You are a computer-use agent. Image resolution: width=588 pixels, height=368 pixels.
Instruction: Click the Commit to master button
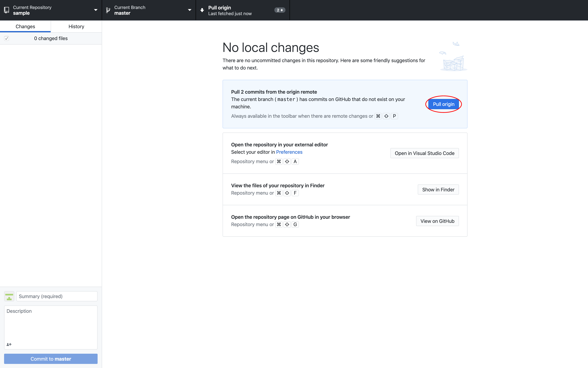[x=51, y=359]
